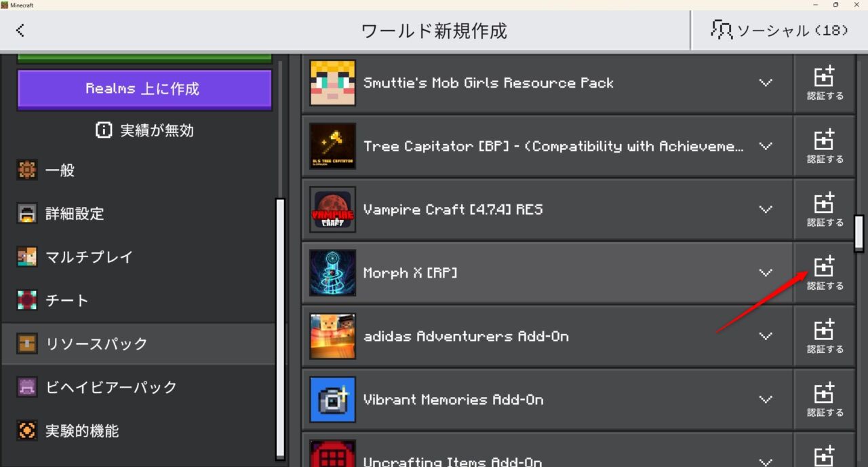
Task: Click the ワールド新規作成 title
Action: point(434,31)
